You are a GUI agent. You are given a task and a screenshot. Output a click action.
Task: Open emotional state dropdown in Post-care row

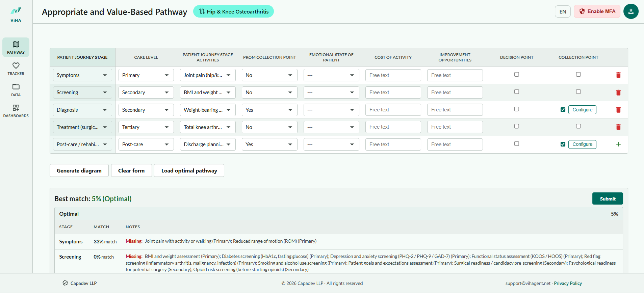(x=331, y=144)
